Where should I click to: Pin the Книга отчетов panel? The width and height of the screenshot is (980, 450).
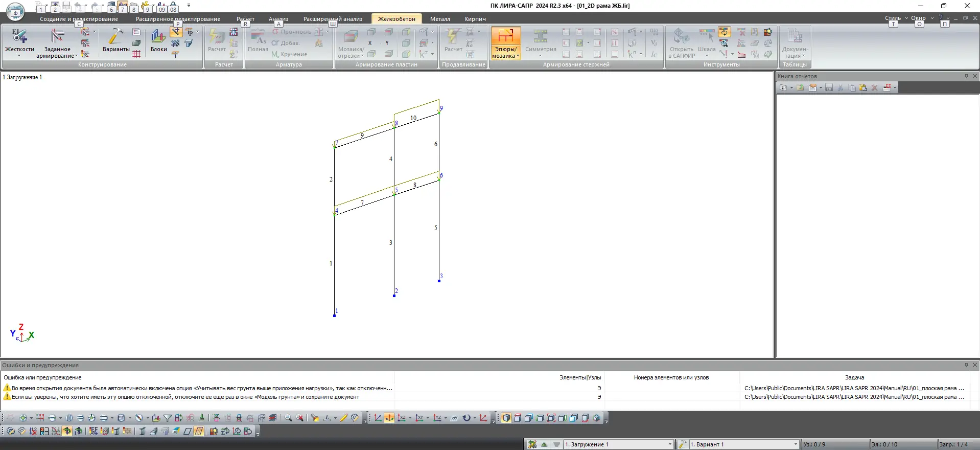pos(966,76)
